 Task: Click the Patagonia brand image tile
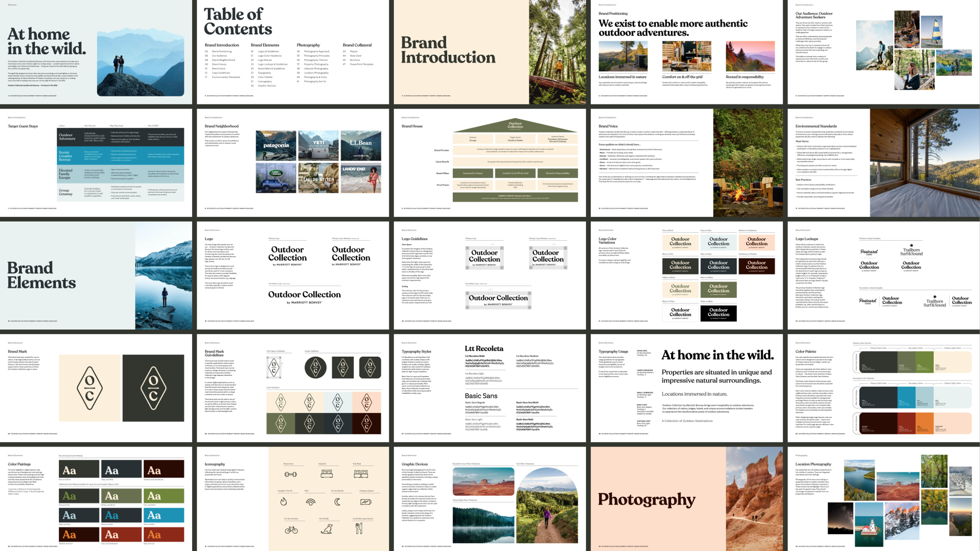click(276, 145)
